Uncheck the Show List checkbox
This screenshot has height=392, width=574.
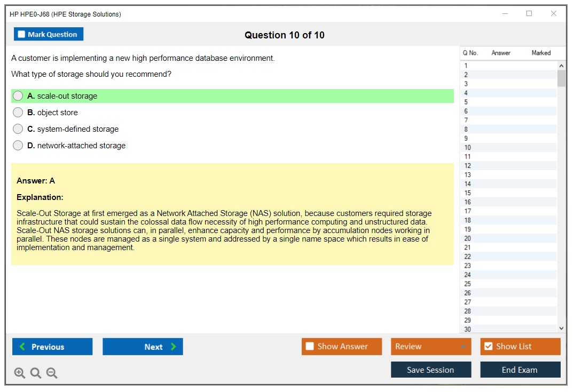[488, 347]
